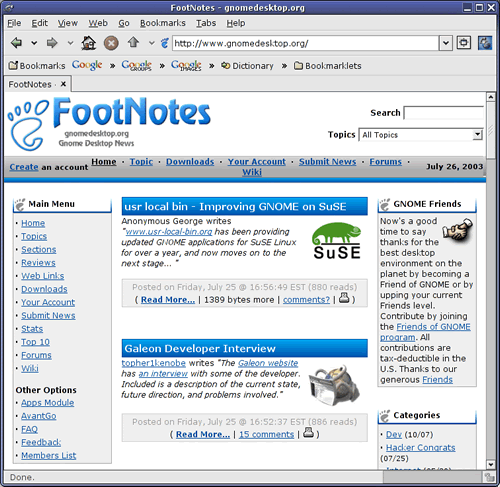Image resolution: width=500 pixels, height=487 pixels.
Task: Close the FootNotes tab
Action: [63, 84]
